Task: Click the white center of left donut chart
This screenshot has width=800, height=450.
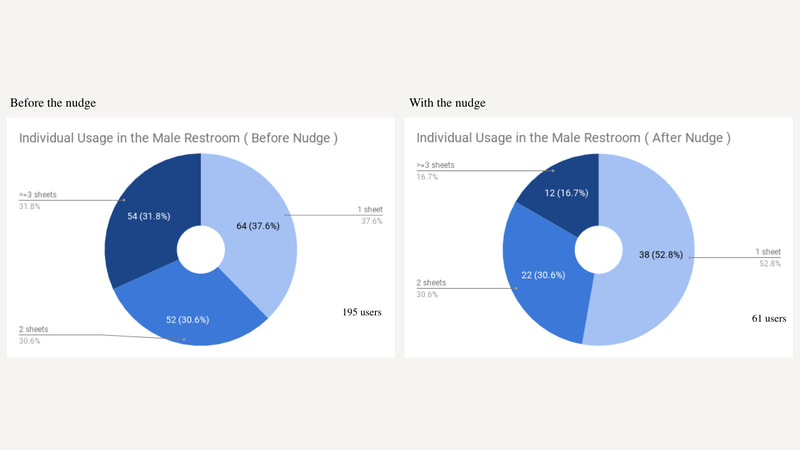Action: pos(201,249)
